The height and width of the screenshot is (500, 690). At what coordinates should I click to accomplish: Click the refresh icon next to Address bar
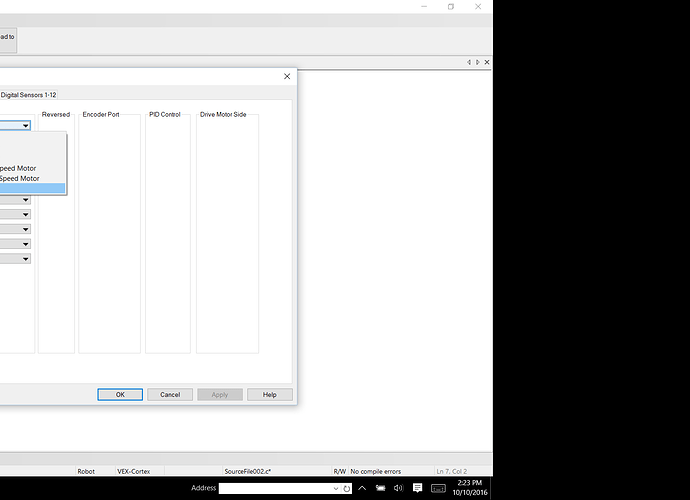click(347, 489)
